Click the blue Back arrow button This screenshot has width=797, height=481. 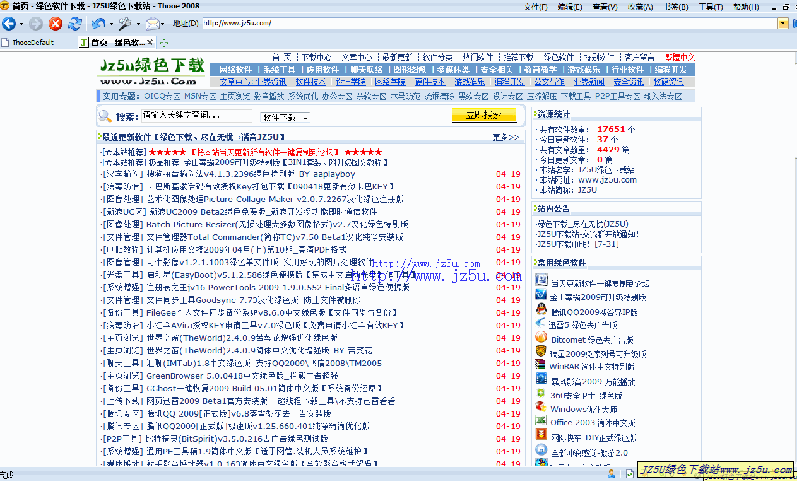(x=9, y=23)
